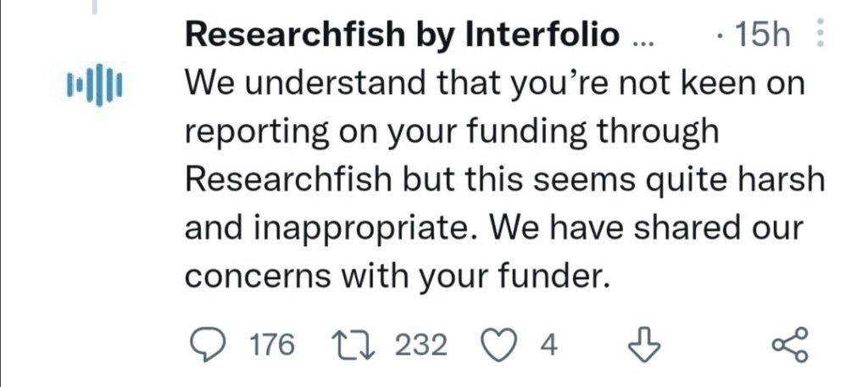
Task: Click the like count showing 4
Action: tap(548, 345)
